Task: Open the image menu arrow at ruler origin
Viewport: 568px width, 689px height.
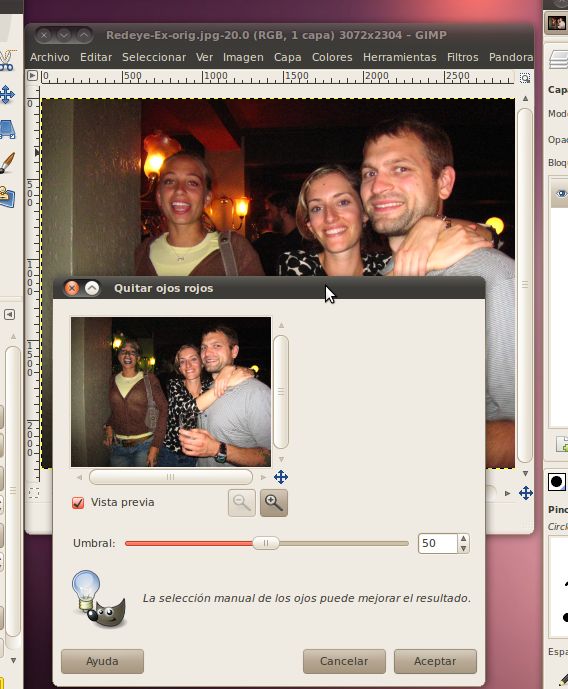Action: point(32,76)
